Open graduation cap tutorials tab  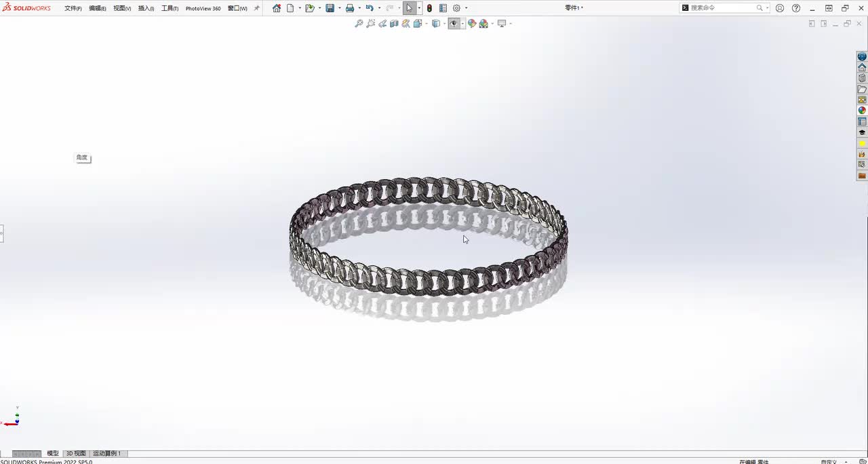[862, 132]
